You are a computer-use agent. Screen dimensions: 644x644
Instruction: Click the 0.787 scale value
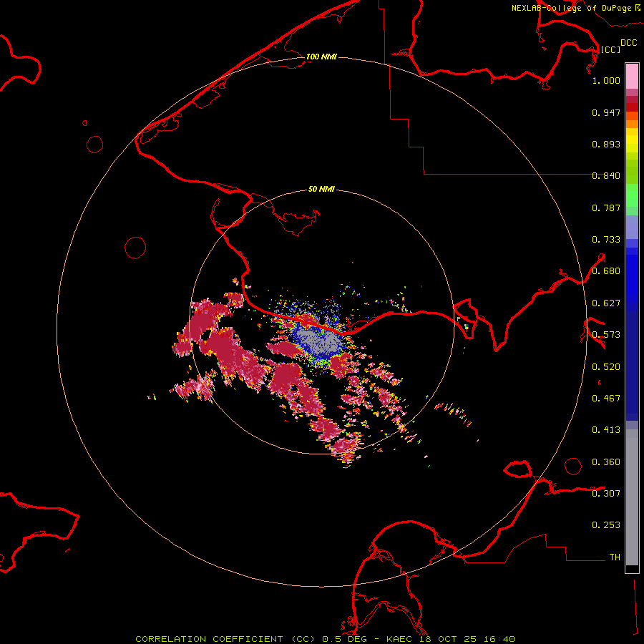[606, 208]
